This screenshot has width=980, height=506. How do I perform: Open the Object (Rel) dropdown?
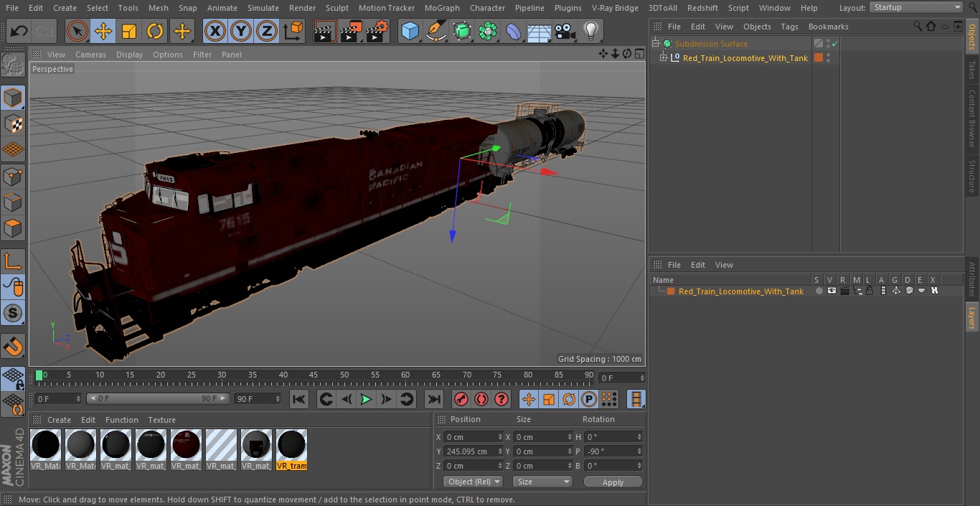pos(473,482)
